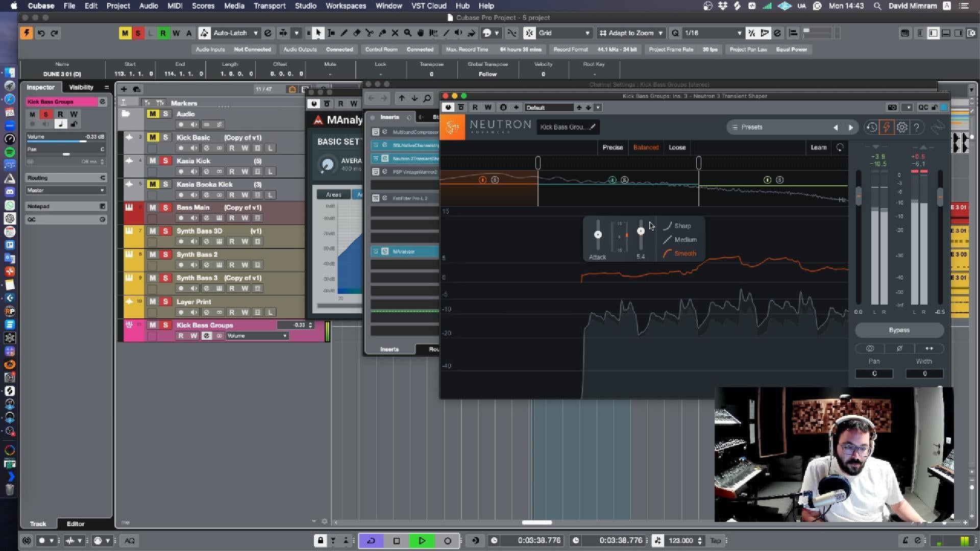Mute the Kick Basic track
Image resolution: width=980 pixels, height=551 pixels.
pos(152,137)
